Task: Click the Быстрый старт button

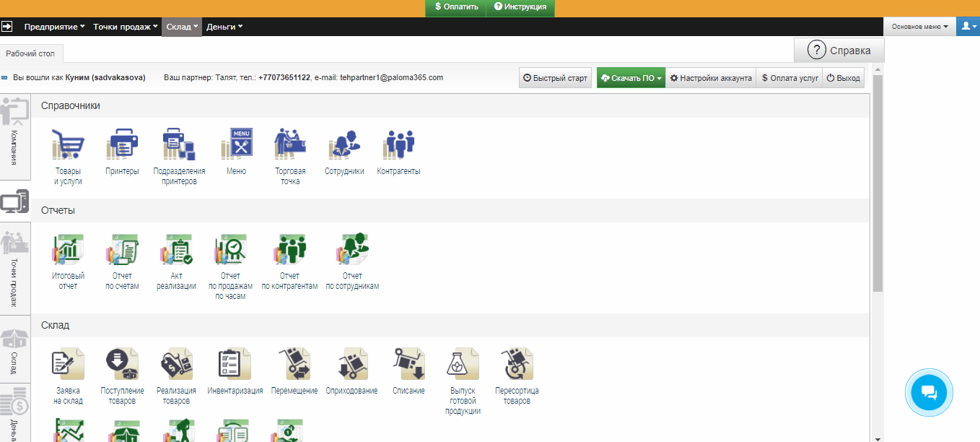Action: (555, 78)
